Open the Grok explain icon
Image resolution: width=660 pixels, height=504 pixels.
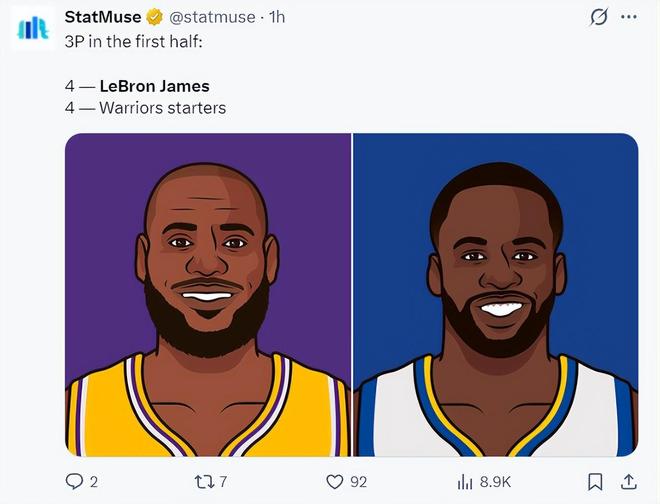click(599, 17)
